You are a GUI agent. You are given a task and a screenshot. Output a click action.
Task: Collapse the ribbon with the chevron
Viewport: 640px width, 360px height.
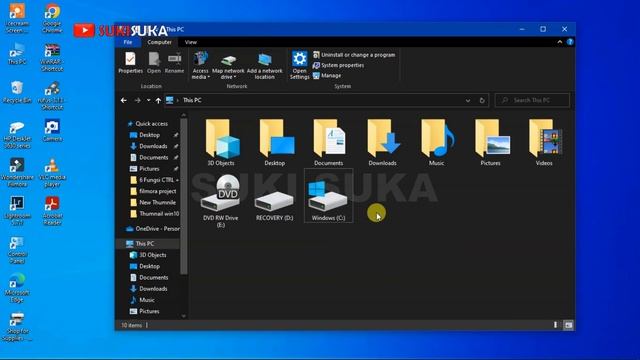560,42
